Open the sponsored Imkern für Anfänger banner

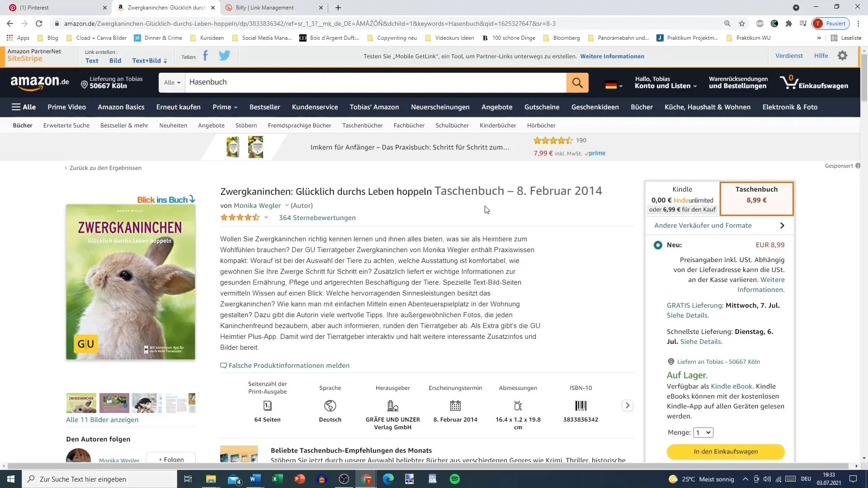[x=410, y=147]
